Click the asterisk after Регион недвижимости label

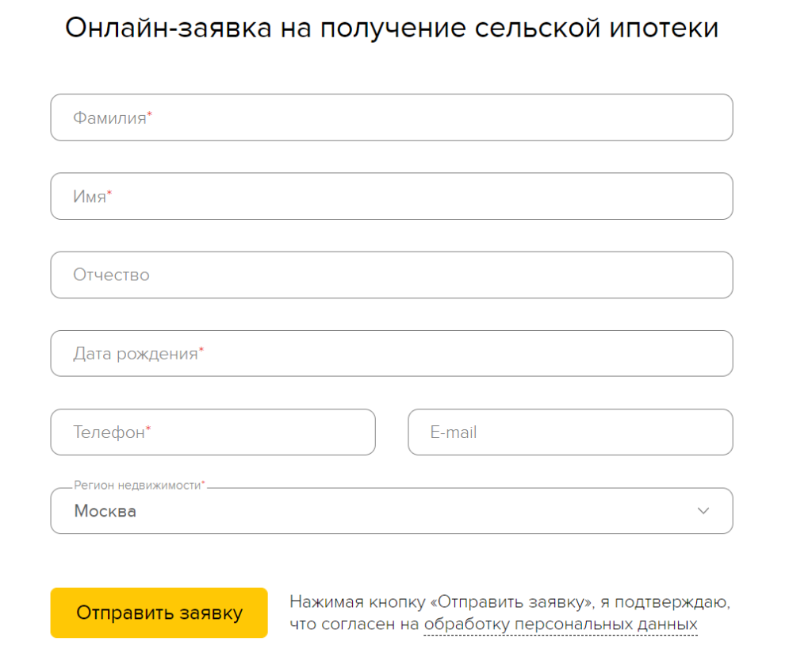point(203,484)
